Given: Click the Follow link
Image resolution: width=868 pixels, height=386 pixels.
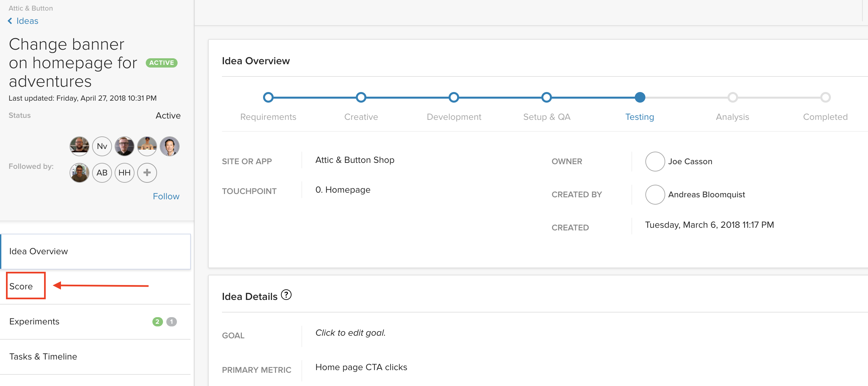Looking at the screenshot, I should pos(166,196).
